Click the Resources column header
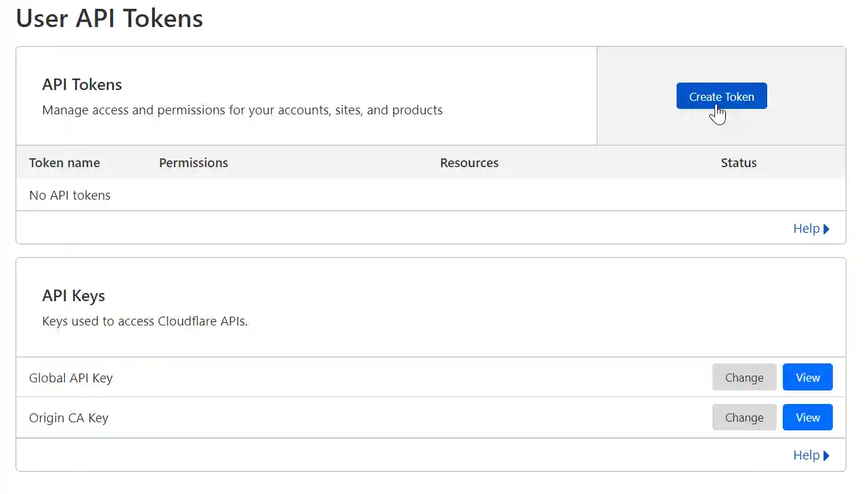The image size is (868, 494). point(469,162)
